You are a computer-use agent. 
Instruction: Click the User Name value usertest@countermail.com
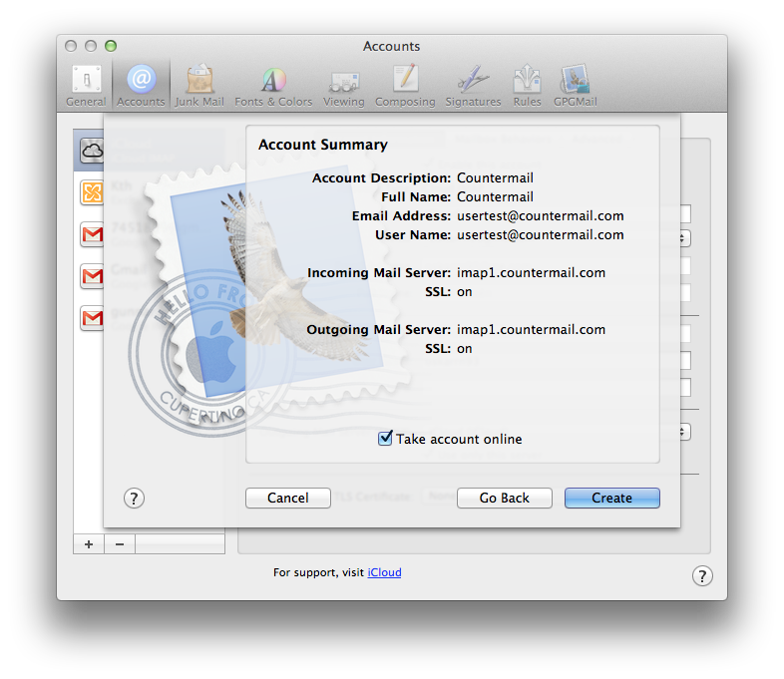[x=540, y=235]
